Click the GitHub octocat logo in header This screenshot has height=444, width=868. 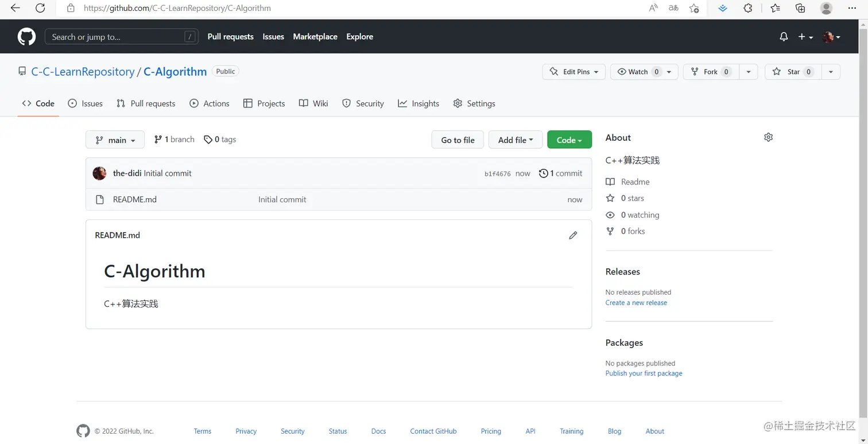pos(26,37)
